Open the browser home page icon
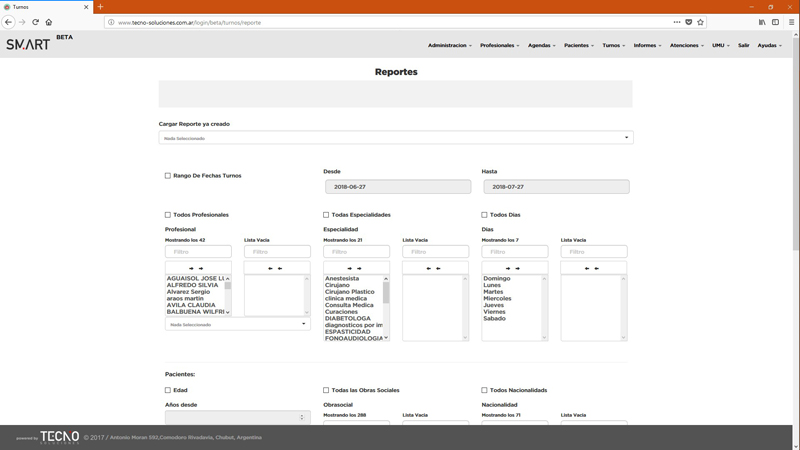 click(x=49, y=22)
